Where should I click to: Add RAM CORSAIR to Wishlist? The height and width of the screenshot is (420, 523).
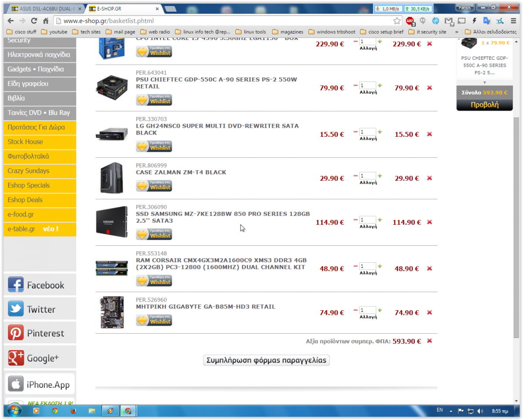(x=154, y=281)
